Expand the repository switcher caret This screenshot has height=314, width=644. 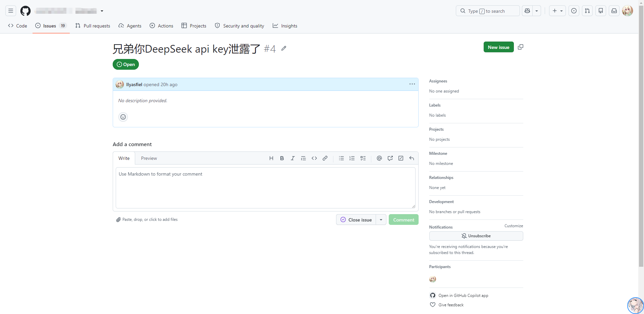pyautogui.click(x=102, y=11)
